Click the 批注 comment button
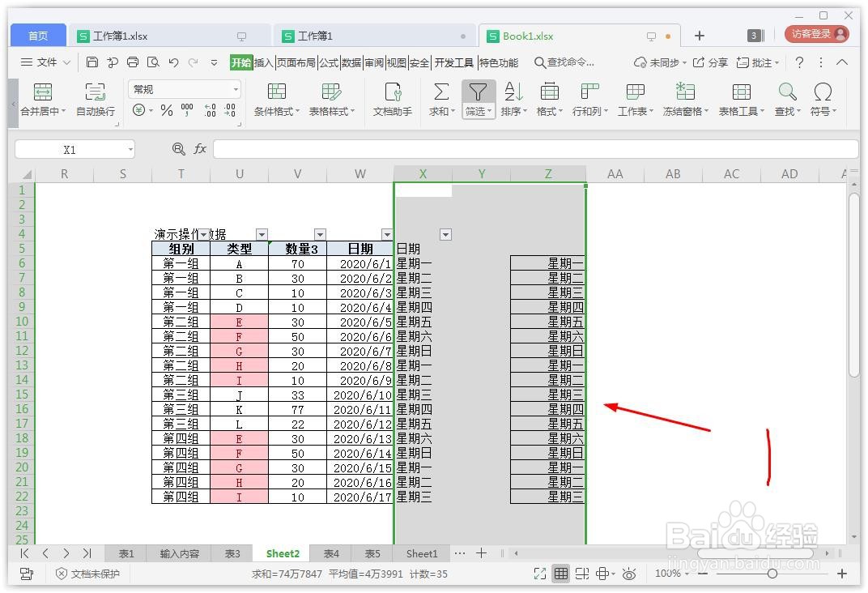 [x=758, y=62]
